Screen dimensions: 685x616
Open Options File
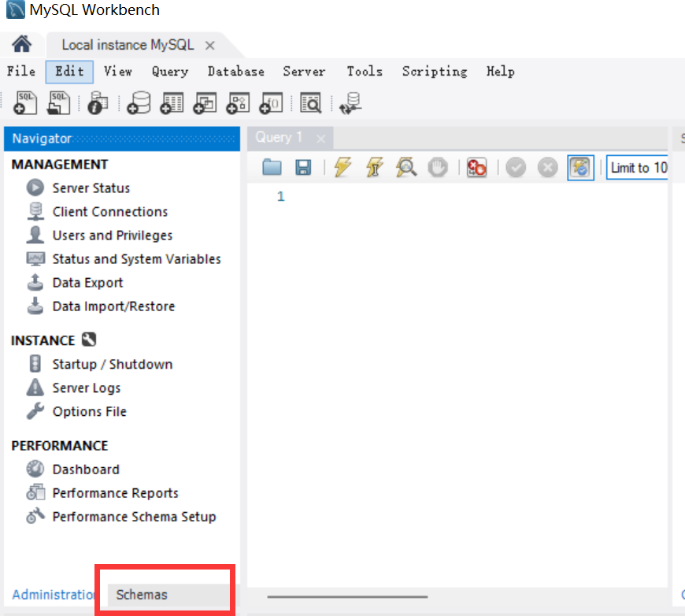tap(90, 411)
